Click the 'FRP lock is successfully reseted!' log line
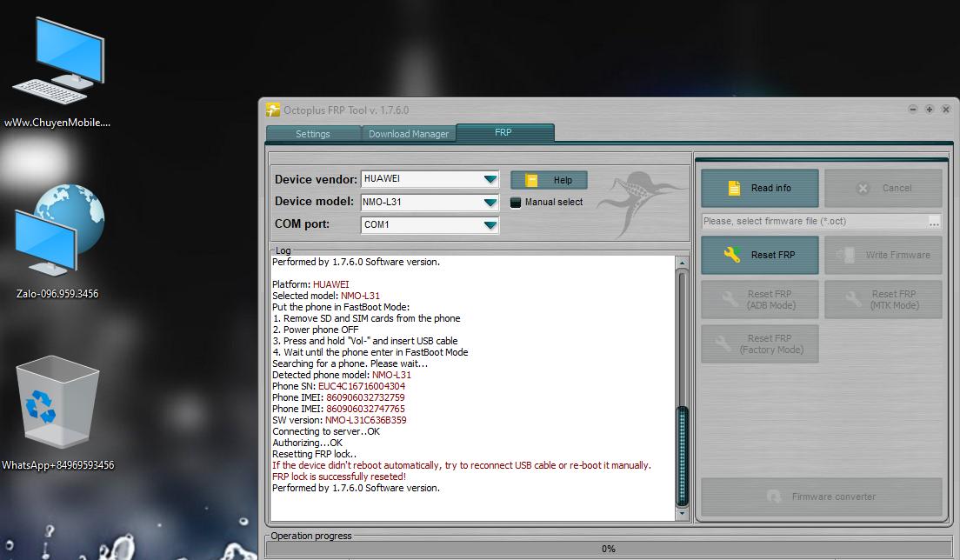Viewport: 960px width, 560px height. click(339, 477)
